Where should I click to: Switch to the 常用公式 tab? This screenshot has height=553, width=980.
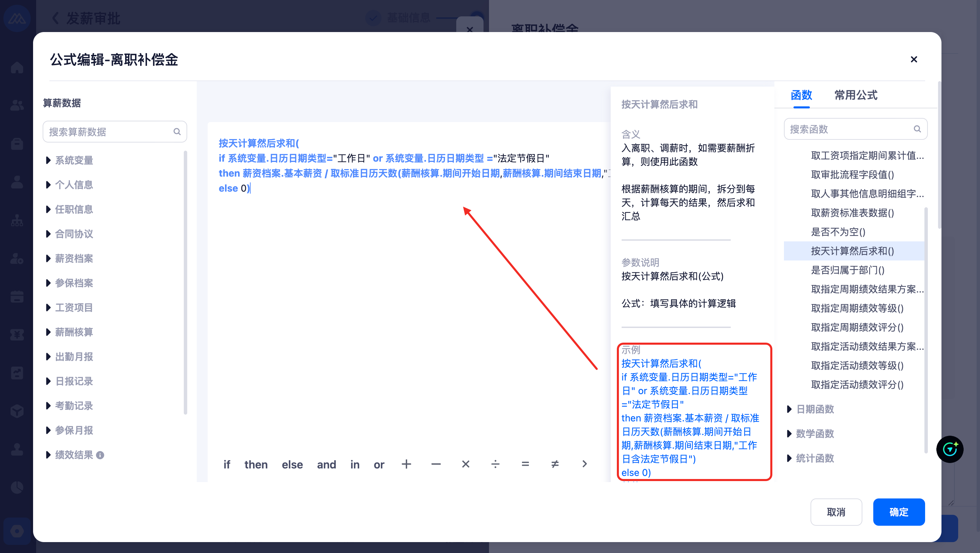coord(856,95)
